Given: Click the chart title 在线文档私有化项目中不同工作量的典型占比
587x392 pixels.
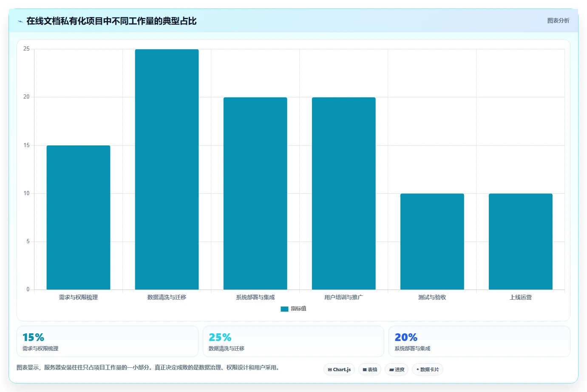Looking at the screenshot, I should point(111,21).
